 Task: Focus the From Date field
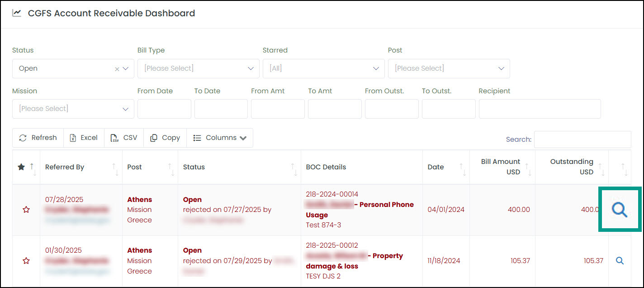(164, 109)
